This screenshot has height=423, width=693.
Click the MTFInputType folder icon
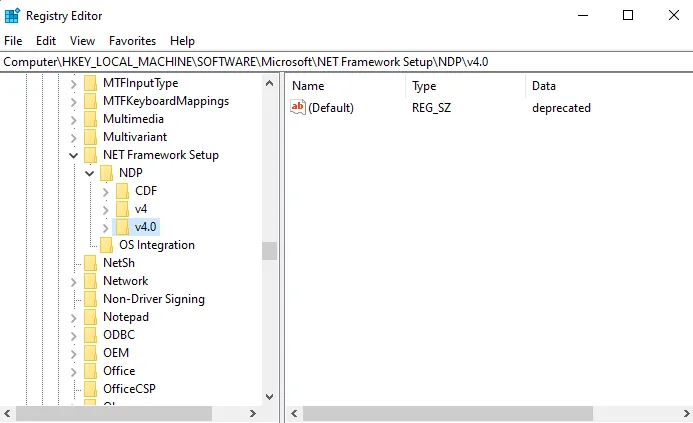click(x=90, y=83)
